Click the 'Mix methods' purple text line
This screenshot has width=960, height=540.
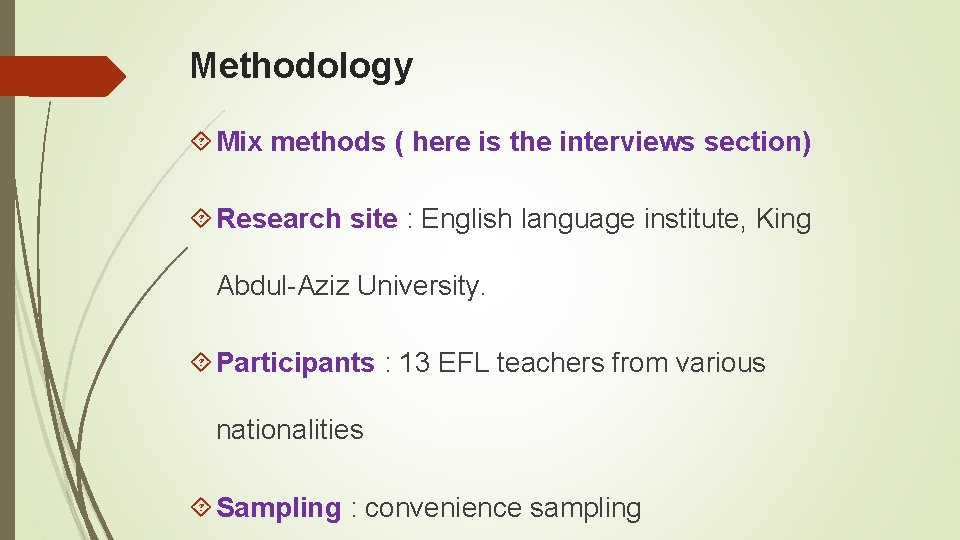[x=514, y=142]
